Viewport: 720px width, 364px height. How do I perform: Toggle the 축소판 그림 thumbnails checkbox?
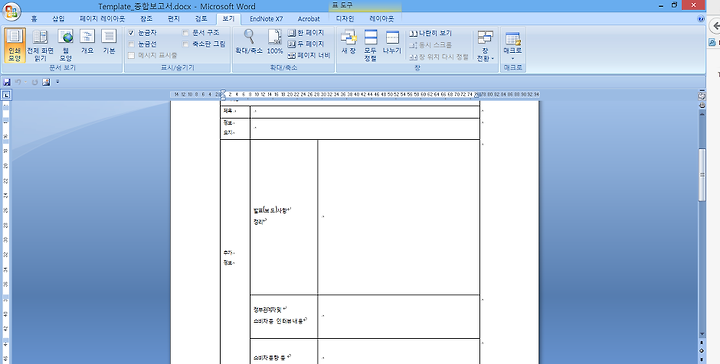pyautogui.click(x=186, y=44)
